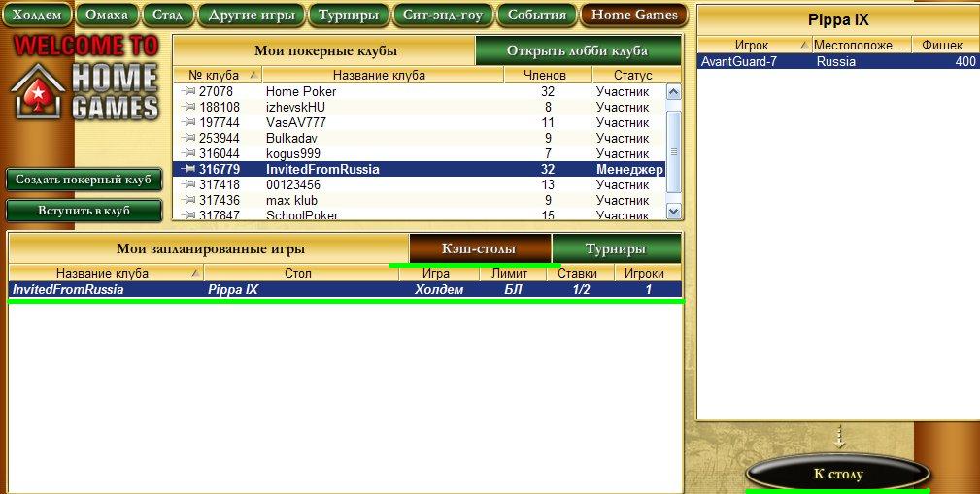Click the pin icon next to club 197744
This screenshot has height=494, width=980.
pos(188,122)
